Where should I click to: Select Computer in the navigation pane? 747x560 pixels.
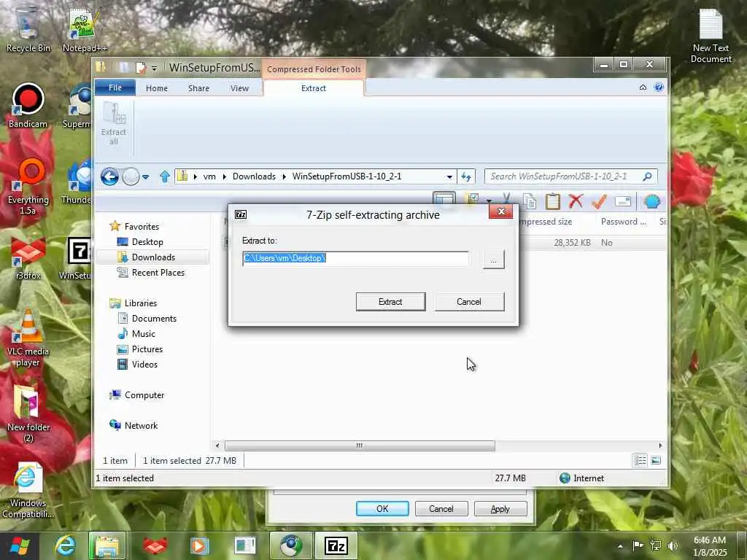(x=144, y=395)
